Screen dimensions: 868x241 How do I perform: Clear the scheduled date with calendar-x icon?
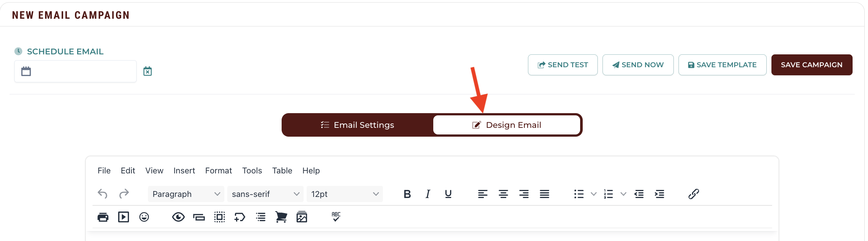click(x=148, y=71)
